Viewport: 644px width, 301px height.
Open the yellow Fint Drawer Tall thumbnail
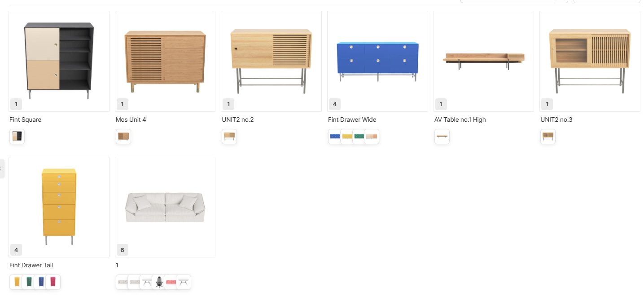59,207
